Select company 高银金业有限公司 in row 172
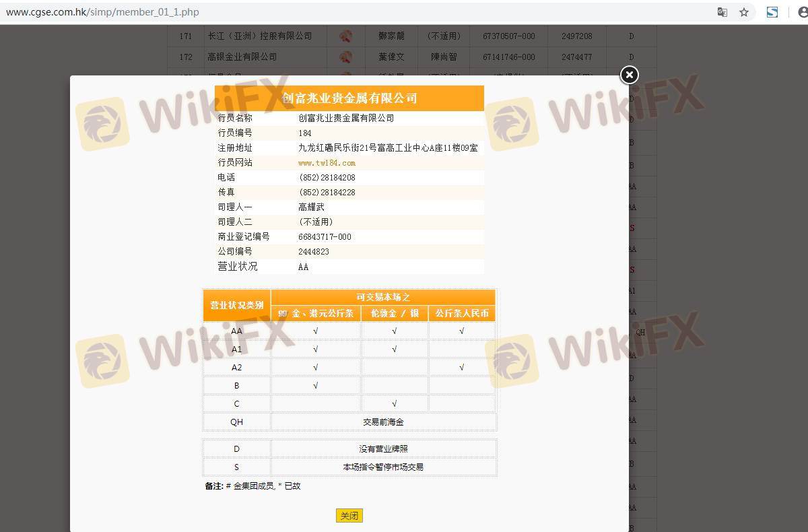 (242, 57)
